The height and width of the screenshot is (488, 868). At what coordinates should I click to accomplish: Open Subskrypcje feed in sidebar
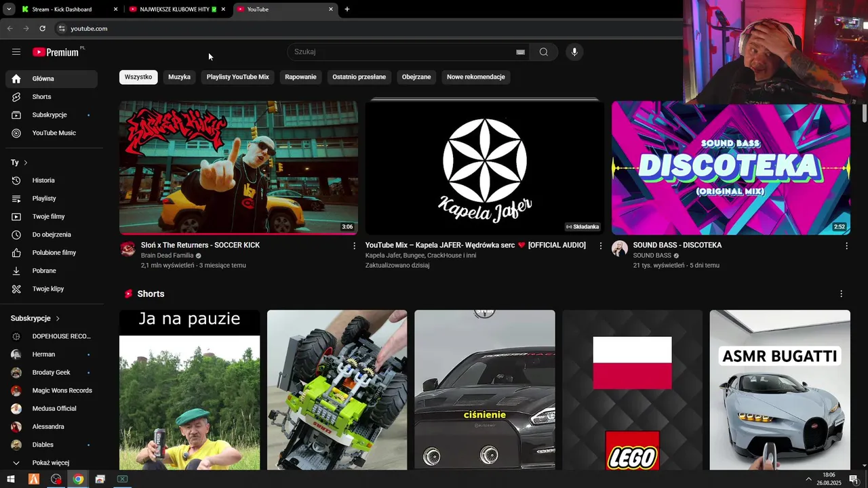click(x=52, y=115)
